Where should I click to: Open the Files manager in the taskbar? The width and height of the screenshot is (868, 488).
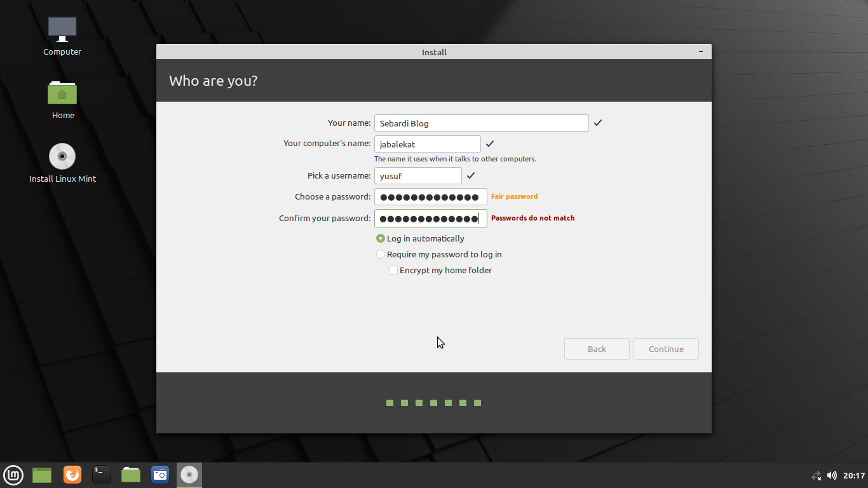click(x=130, y=475)
